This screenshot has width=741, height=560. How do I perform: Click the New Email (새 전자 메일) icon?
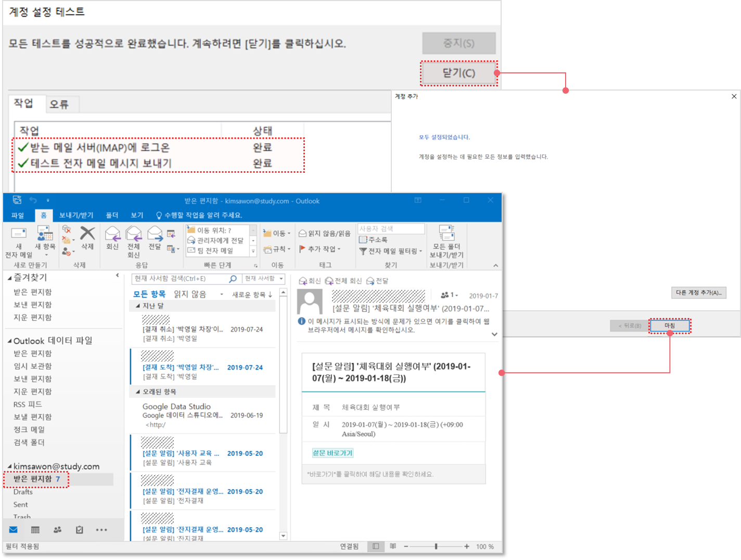click(19, 235)
